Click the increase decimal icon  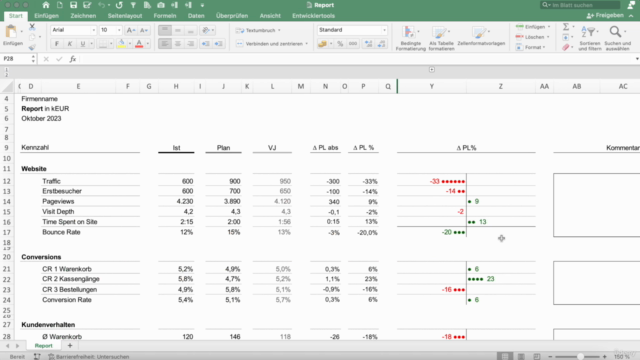coord(369,44)
